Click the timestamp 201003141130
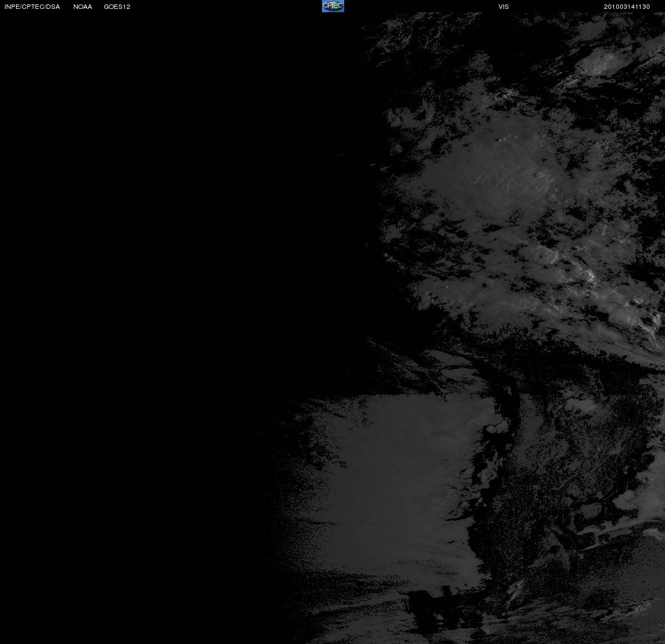Image resolution: width=665 pixels, height=644 pixels. 627,7
